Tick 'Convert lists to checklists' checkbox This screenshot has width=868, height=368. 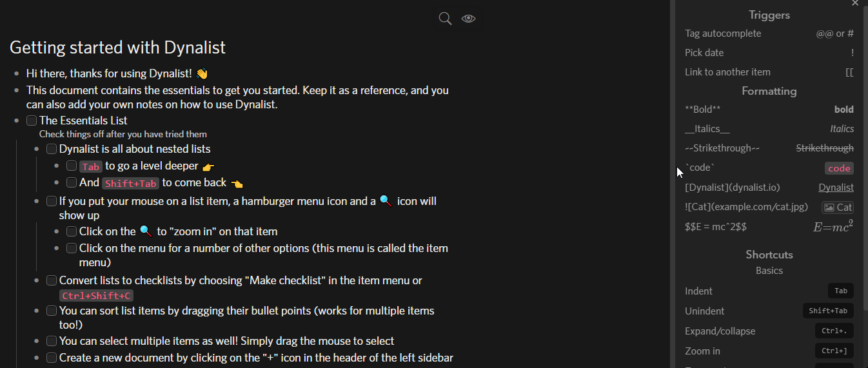[x=52, y=280]
